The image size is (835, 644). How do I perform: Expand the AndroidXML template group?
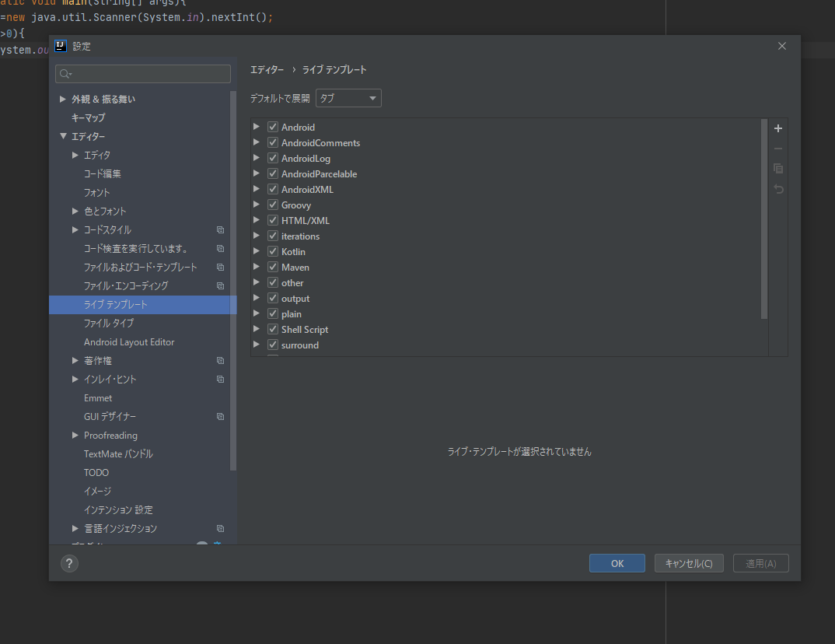256,188
